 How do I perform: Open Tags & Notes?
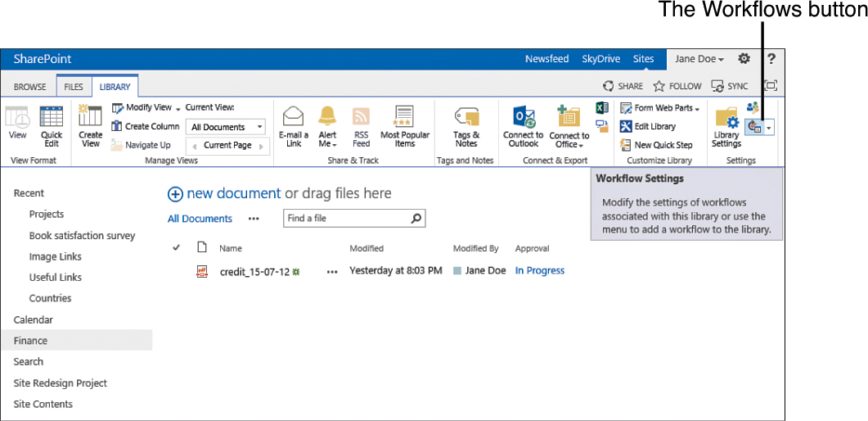coord(466,126)
